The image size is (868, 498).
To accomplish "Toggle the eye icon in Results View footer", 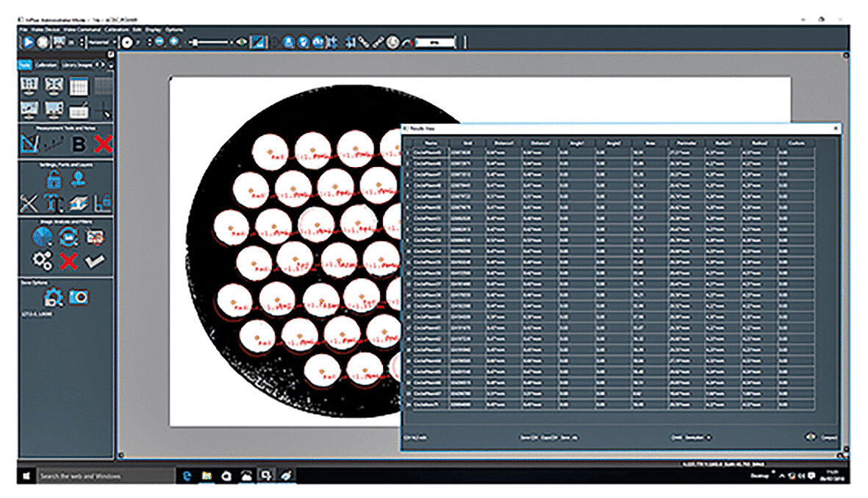I will pyautogui.click(x=809, y=437).
